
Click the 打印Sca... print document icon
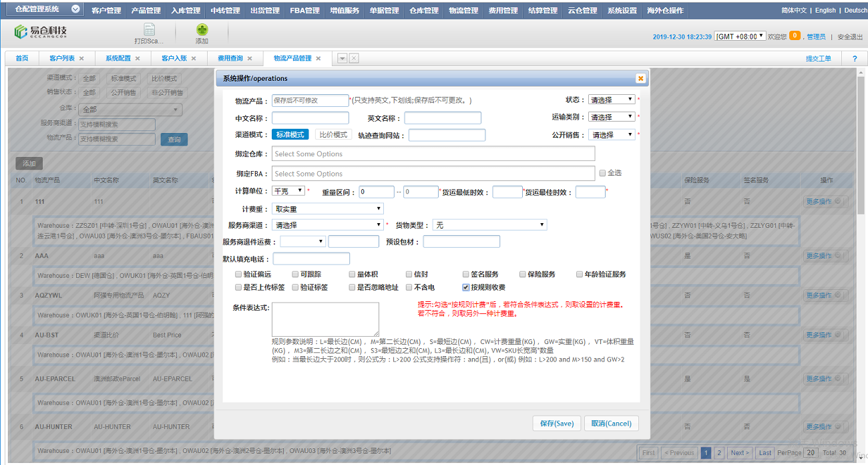(x=149, y=30)
